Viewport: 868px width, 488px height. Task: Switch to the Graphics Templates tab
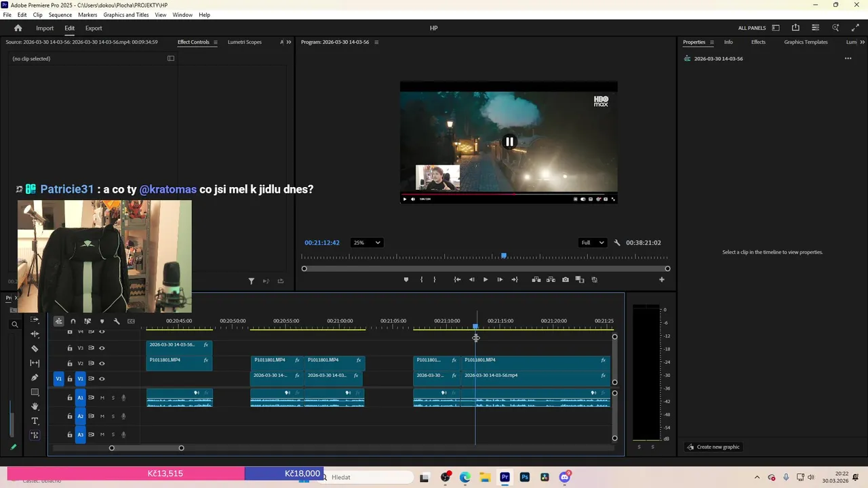pos(806,42)
